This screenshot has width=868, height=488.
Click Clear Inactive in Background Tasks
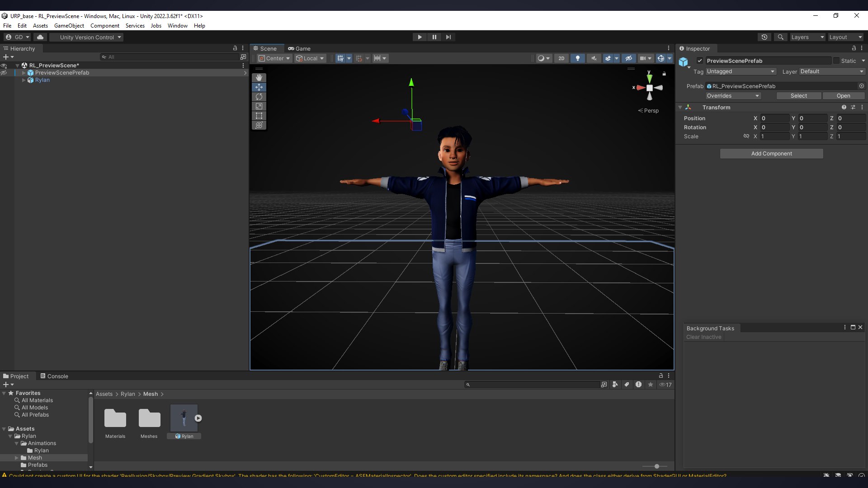pyautogui.click(x=703, y=337)
